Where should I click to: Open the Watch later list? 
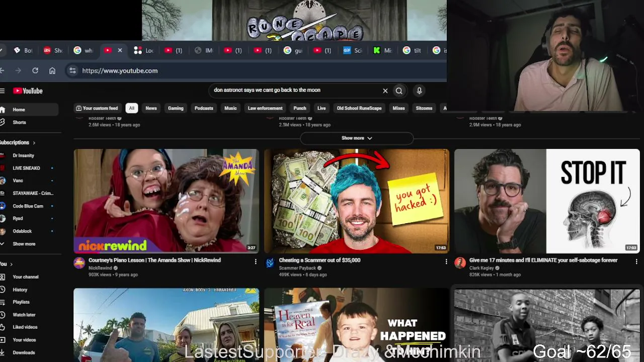click(24, 315)
